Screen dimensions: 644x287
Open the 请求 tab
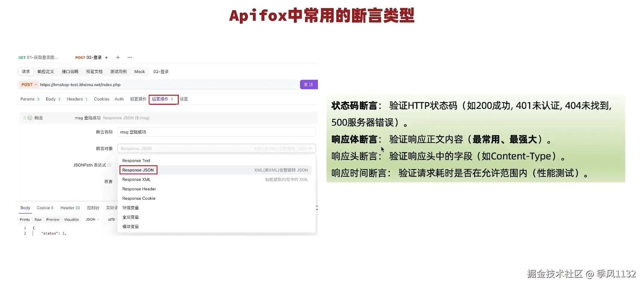26,72
